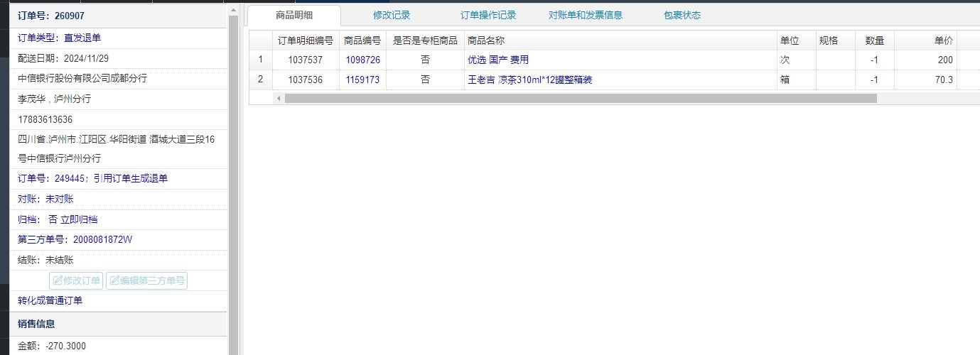Image resolution: width=980 pixels, height=355 pixels.
Task: Click unit cell 次
Action: point(797,60)
